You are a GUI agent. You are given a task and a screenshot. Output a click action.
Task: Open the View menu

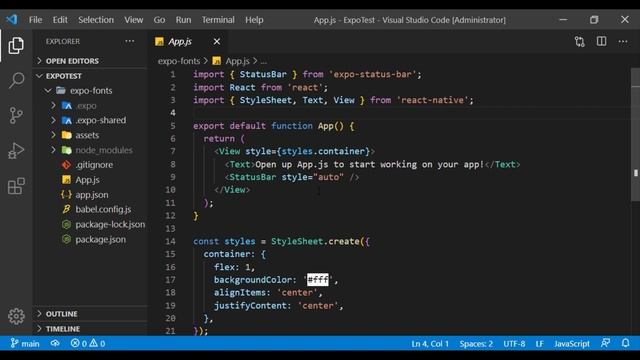coord(134,20)
